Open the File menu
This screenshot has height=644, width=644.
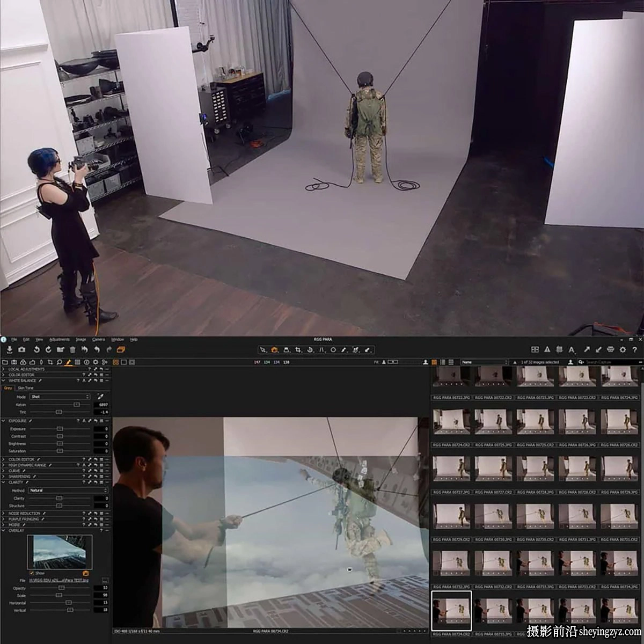pyautogui.click(x=14, y=340)
